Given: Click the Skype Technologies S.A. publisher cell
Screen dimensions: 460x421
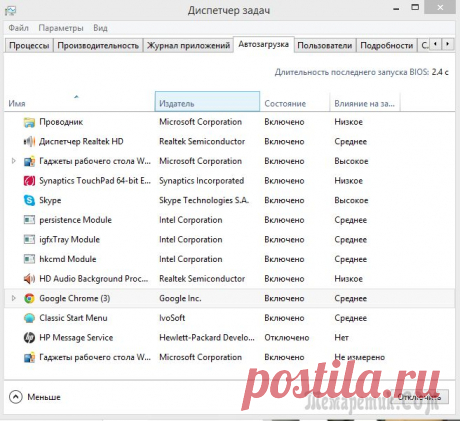Looking at the screenshot, I should [x=204, y=200].
